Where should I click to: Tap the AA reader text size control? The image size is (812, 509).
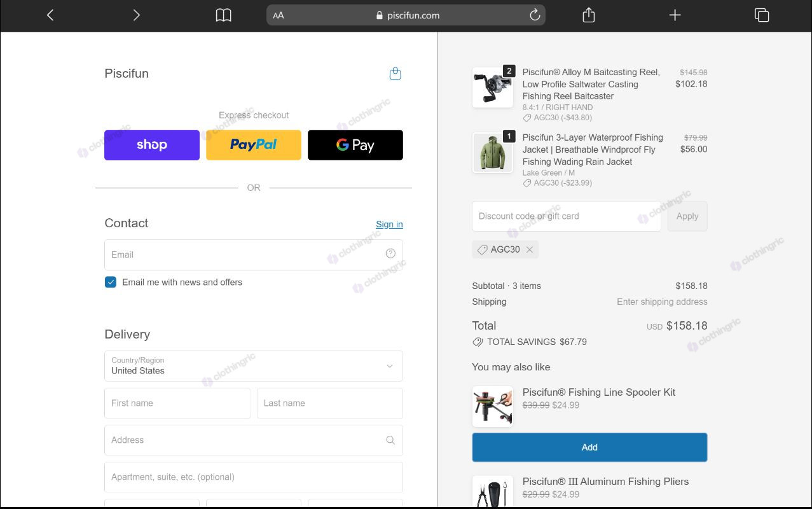click(x=279, y=15)
